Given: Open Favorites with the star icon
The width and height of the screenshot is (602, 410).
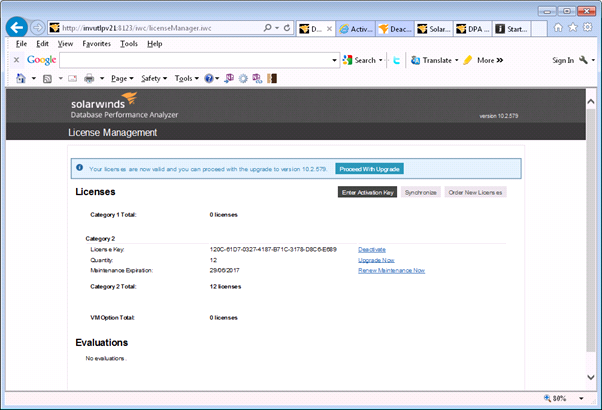Looking at the screenshot, I should (573, 27).
